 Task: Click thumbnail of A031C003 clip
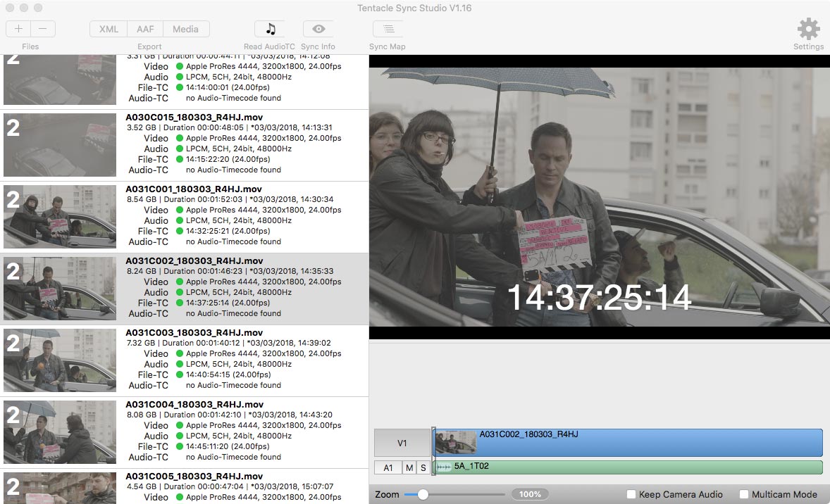[x=60, y=360]
